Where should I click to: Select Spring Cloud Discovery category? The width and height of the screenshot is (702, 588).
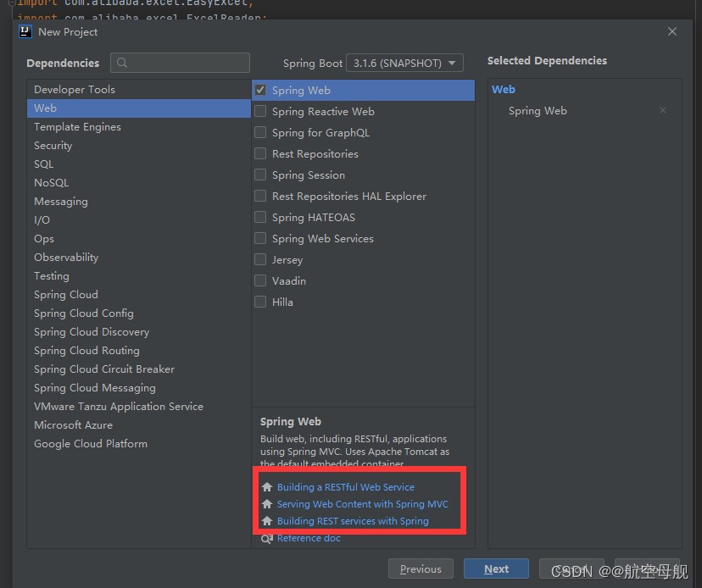[139, 332]
